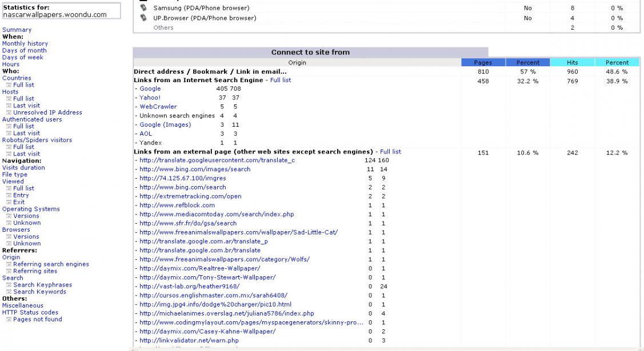
Task: Open Robots/Spiders visitors link
Action: click(37, 140)
